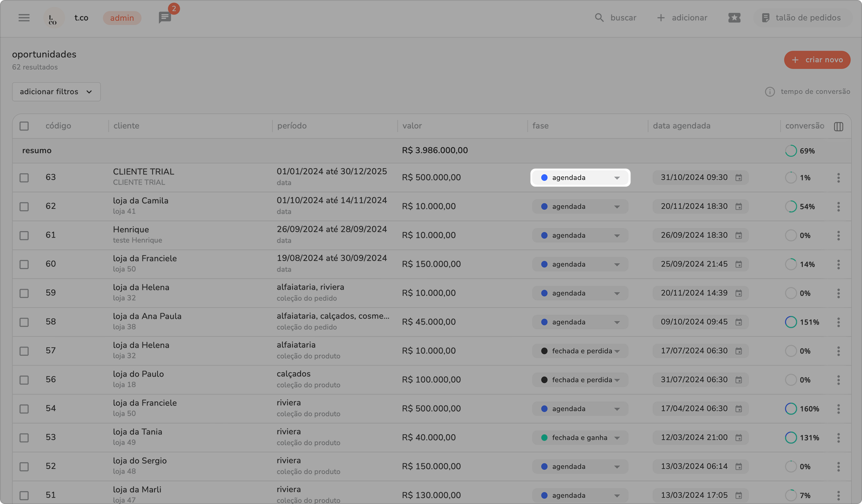862x504 pixels.
Task: Open three-dot menu for row 62
Action: pos(838,206)
